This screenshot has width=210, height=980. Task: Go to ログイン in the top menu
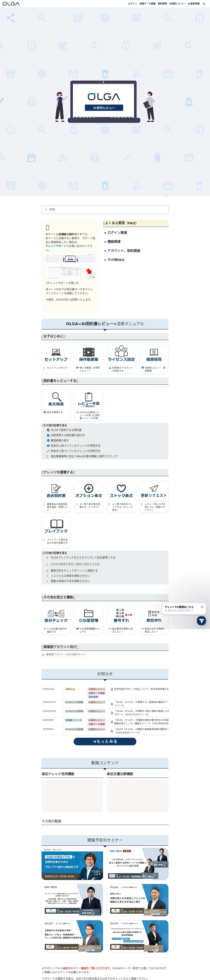coord(132,4)
